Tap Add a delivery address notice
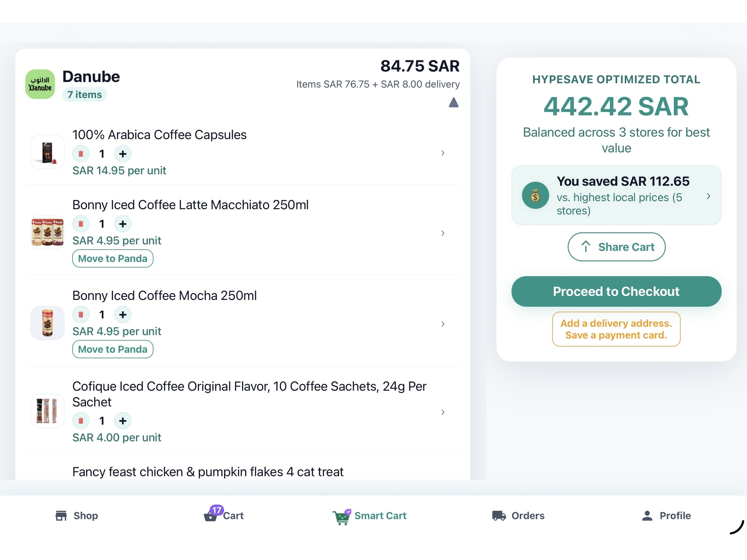 pyautogui.click(x=616, y=329)
